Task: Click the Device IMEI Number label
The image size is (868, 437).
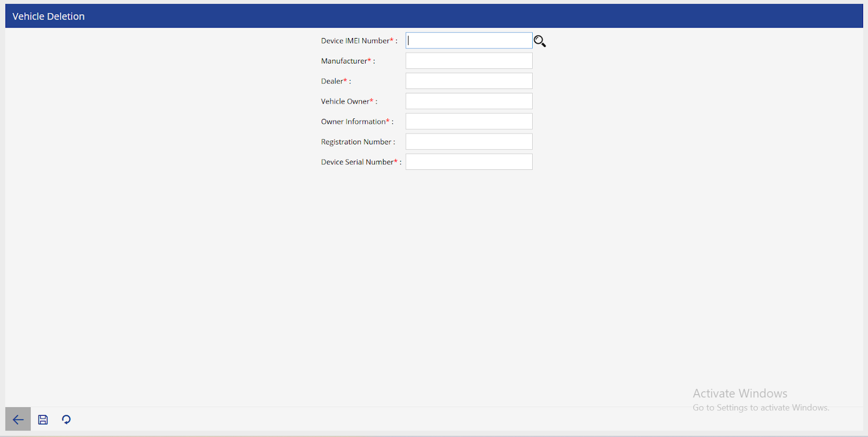Action: pos(355,41)
